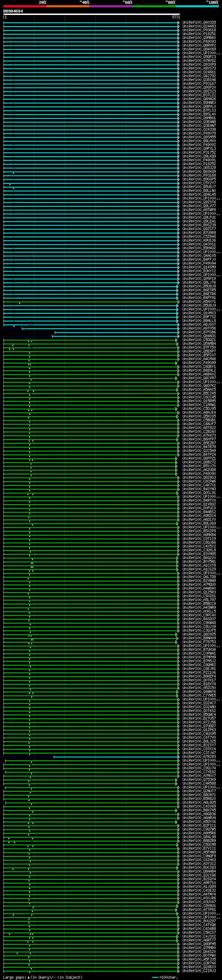Select the UniRef100_A1JQ99 label

199,886
